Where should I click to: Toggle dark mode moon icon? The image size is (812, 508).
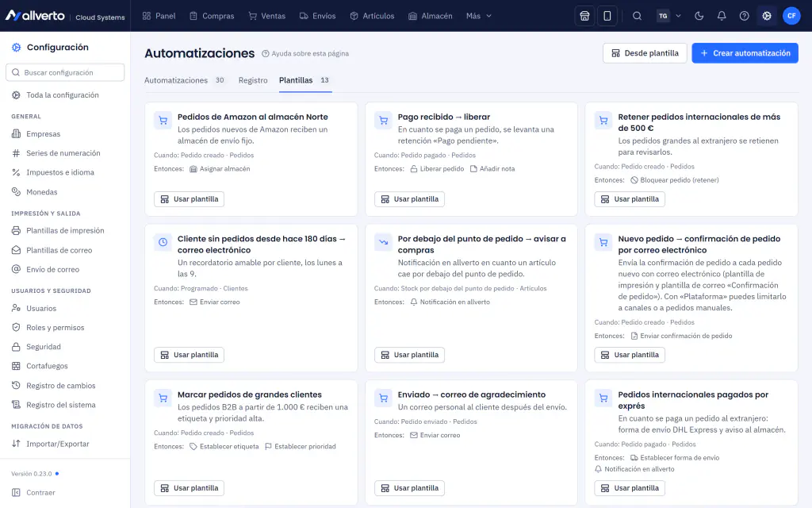point(699,16)
